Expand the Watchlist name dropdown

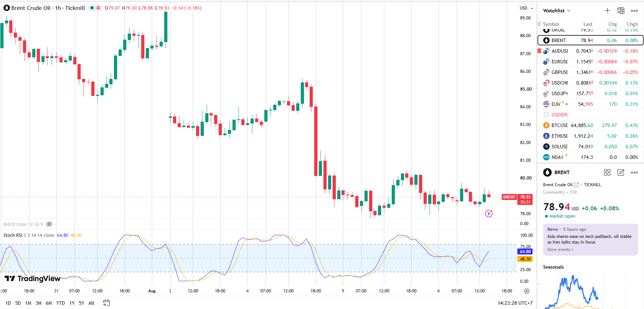tap(557, 11)
